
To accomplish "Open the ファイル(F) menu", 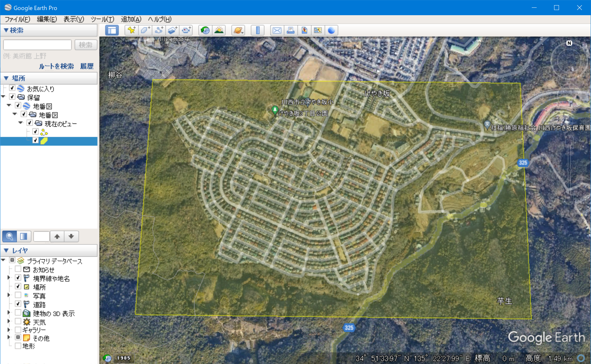I will pos(17,19).
